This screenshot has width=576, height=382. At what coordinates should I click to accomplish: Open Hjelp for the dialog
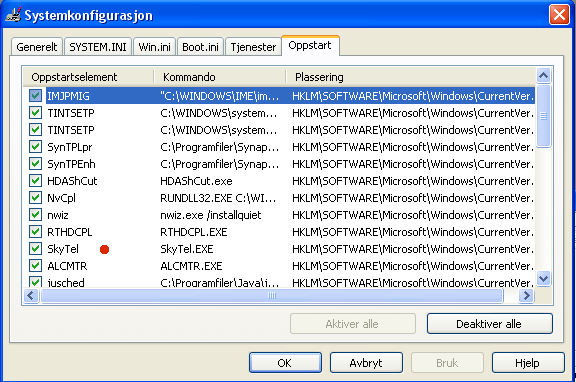pos(528,363)
